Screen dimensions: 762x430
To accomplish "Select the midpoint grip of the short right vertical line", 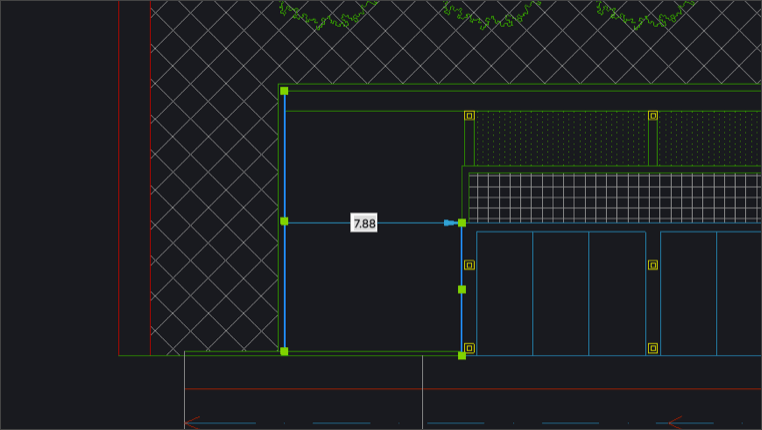I will [x=462, y=290].
